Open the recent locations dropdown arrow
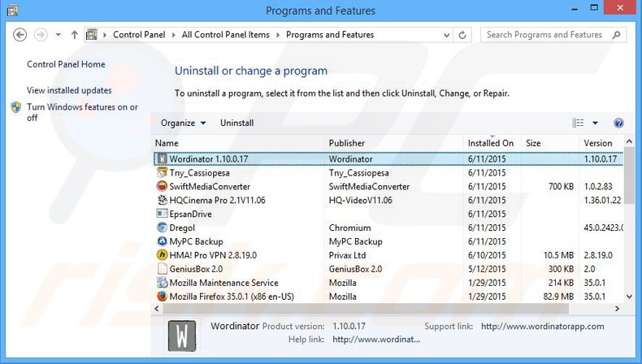Image resolution: width=642 pixels, height=364 pixels. click(59, 35)
